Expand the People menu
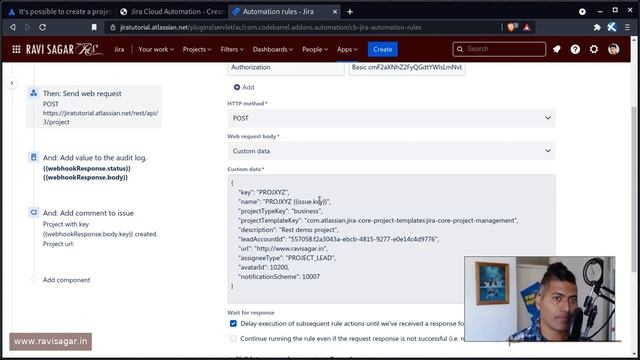640x360 pixels. click(315, 49)
